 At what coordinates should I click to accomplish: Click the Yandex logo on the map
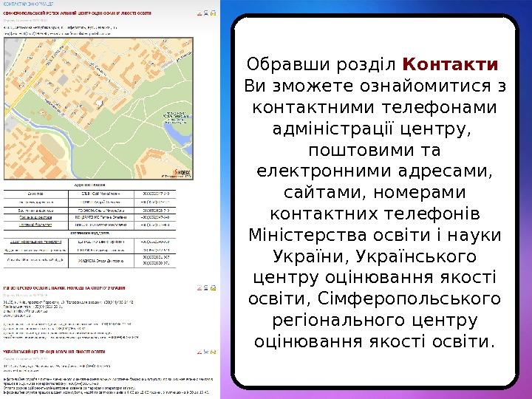183,172
